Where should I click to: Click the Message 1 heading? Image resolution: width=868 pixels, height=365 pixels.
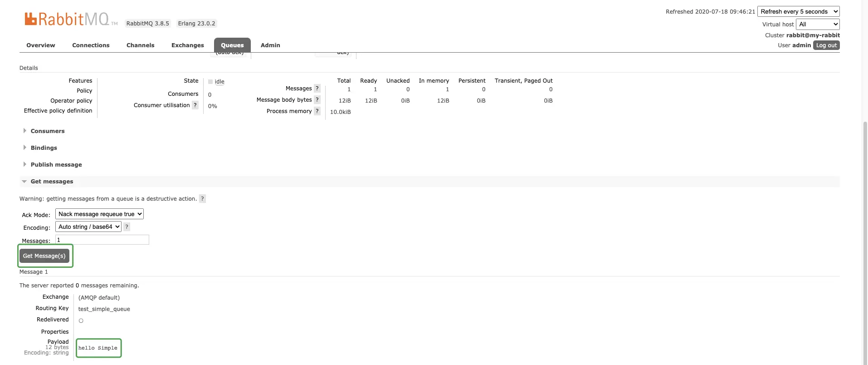point(34,272)
